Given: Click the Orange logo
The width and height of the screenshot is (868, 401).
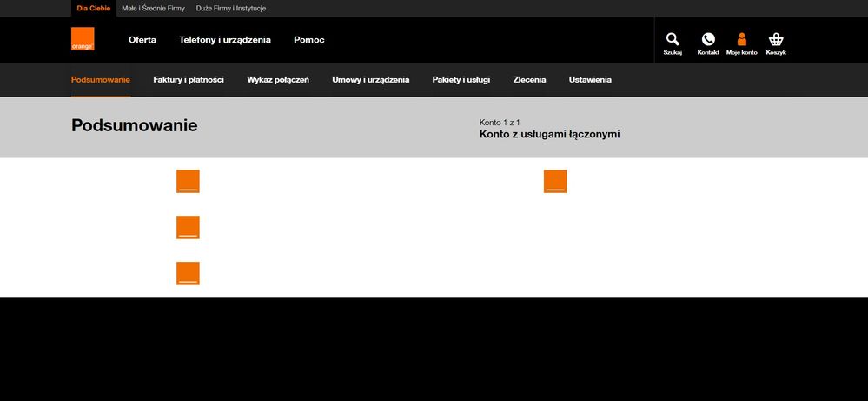Looking at the screenshot, I should [83, 39].
